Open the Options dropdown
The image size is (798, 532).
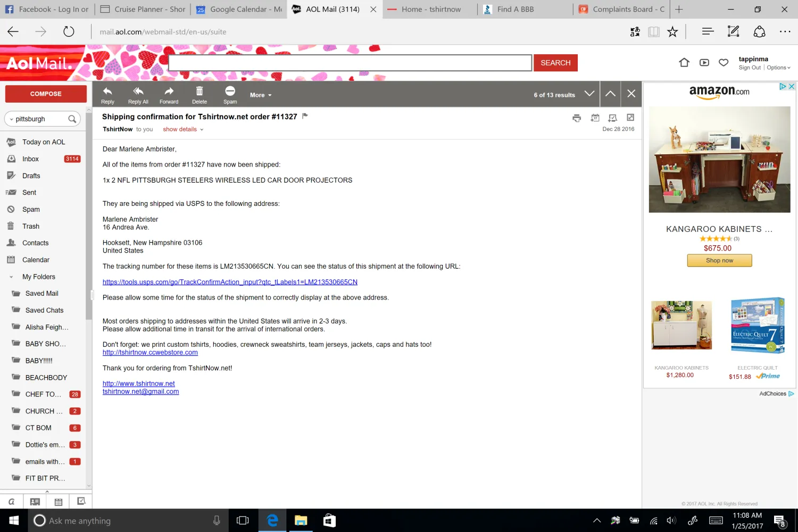click(779, 68)
